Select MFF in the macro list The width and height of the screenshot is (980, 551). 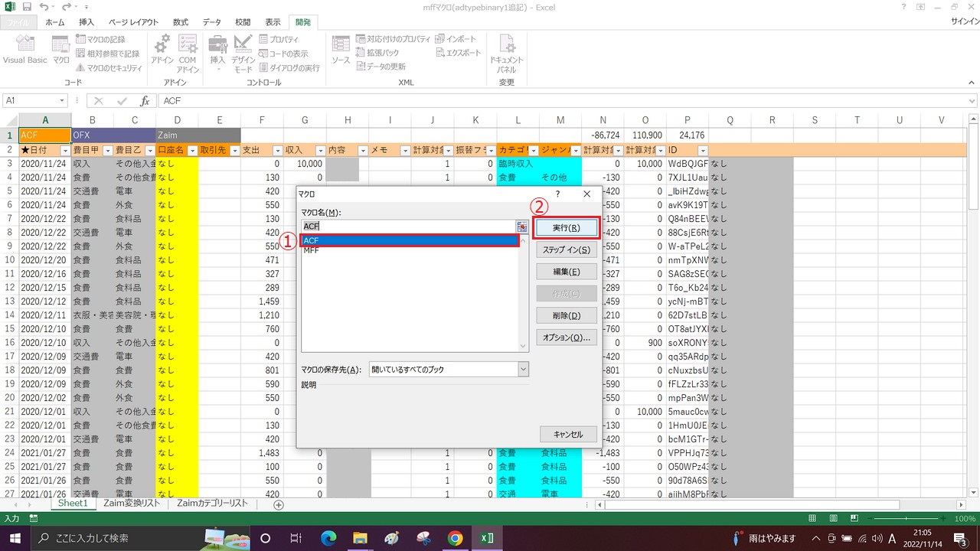(x=311, y=250)
